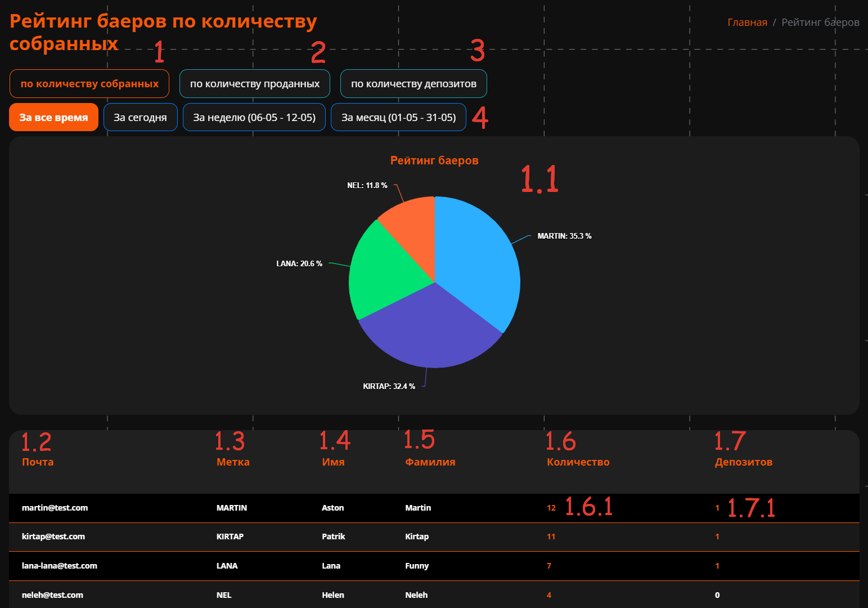Choose 'За месяц (01-05 - 31-05)' filter

tap(398, 117)
